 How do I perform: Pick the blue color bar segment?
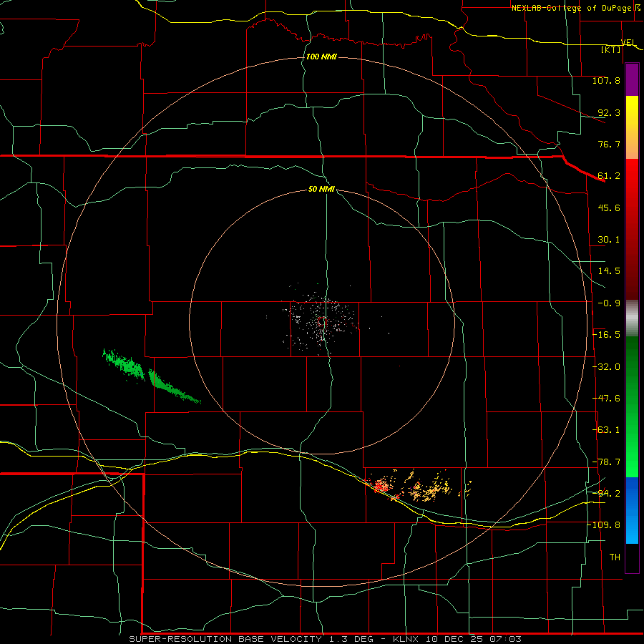click(632, 510)
